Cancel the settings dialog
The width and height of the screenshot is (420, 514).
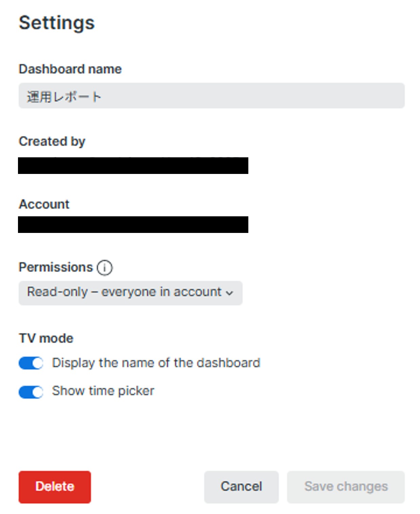coord(241,487)
